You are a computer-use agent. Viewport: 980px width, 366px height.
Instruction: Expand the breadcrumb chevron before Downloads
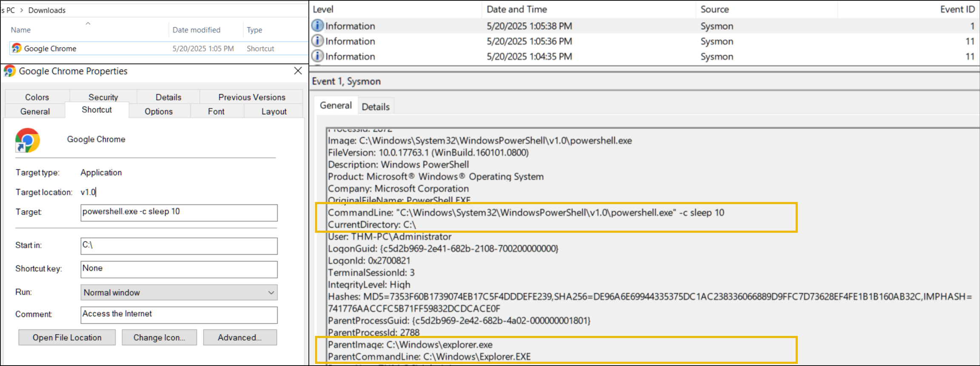21,10
